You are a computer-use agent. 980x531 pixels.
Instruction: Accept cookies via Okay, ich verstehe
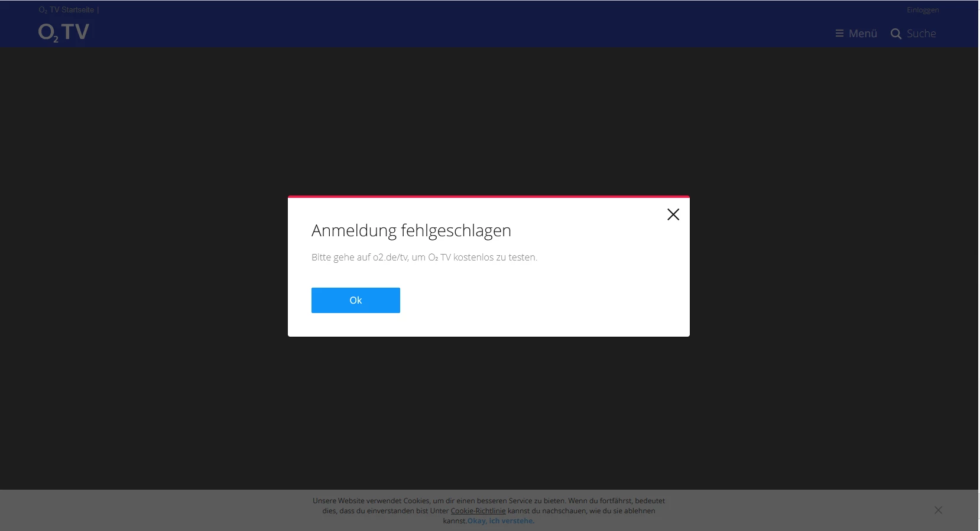click(x=501, y=521)
